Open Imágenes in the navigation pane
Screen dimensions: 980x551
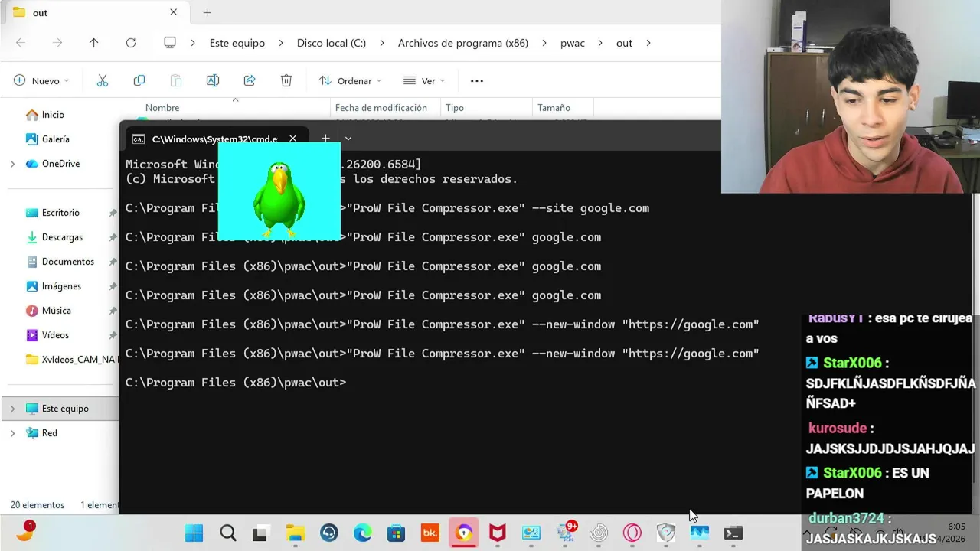[60, 286]
